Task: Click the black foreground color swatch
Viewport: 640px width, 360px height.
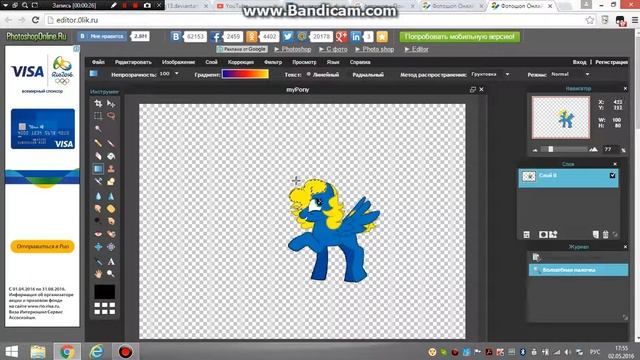Action: 104,292
